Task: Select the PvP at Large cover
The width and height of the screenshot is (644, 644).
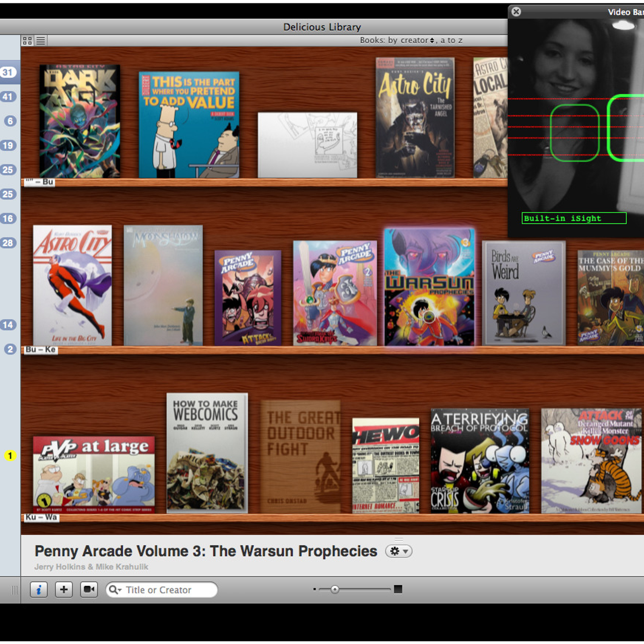Action: pyautogui.click(x=94, y=475)
